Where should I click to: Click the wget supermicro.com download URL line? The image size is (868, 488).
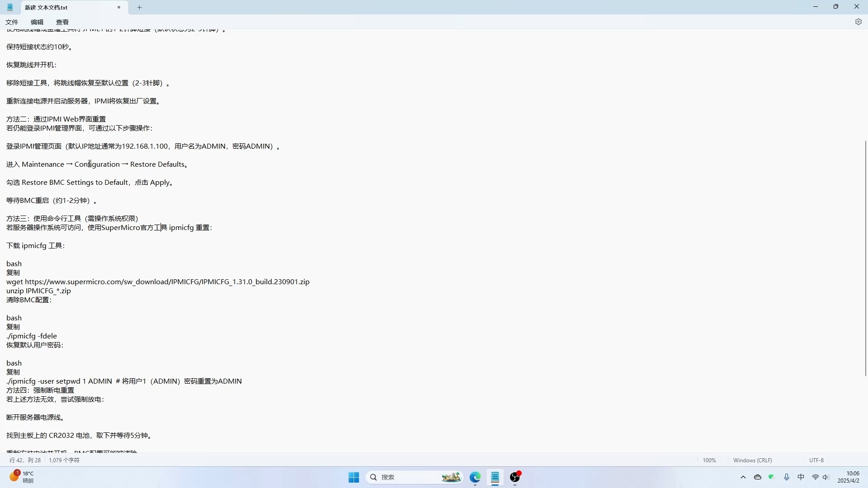tap(158, 282)
